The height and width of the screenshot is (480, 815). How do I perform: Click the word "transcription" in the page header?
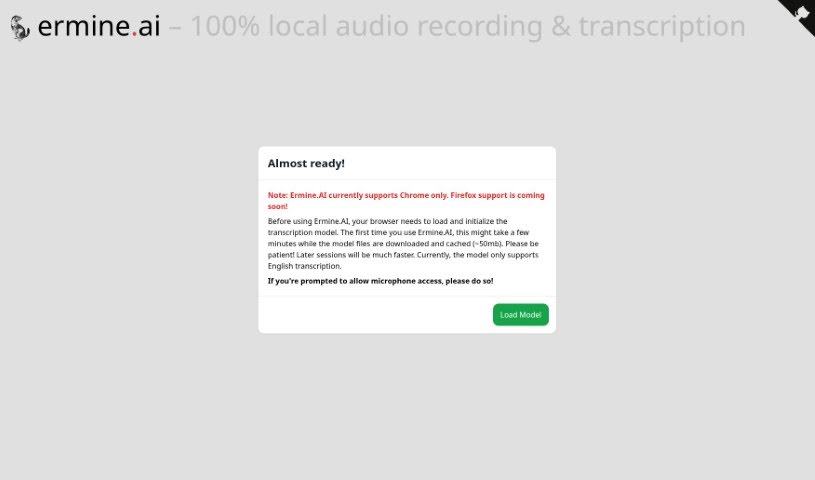click(x=658, y=27)
